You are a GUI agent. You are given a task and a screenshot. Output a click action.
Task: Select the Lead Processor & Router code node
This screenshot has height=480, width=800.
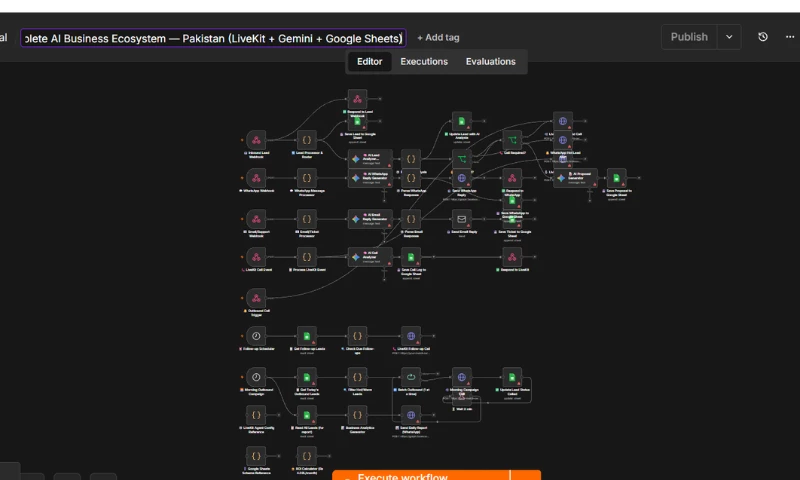pos(307,140)
